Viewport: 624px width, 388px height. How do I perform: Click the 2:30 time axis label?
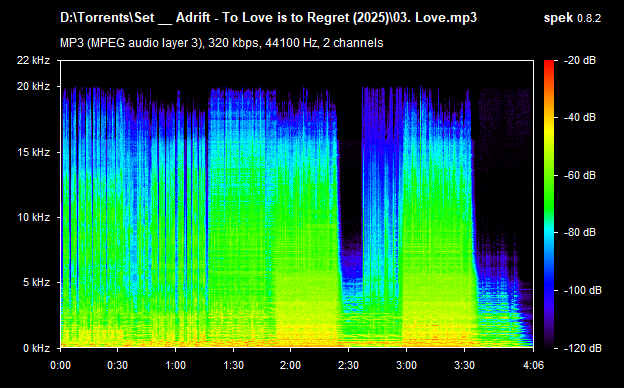(x=349, y=365)
